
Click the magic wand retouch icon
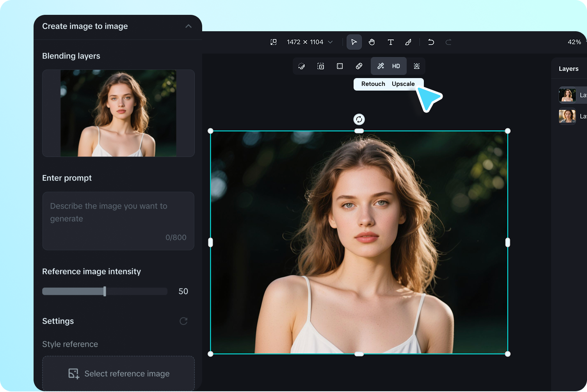pyautogui.click(x=381, y=66)
